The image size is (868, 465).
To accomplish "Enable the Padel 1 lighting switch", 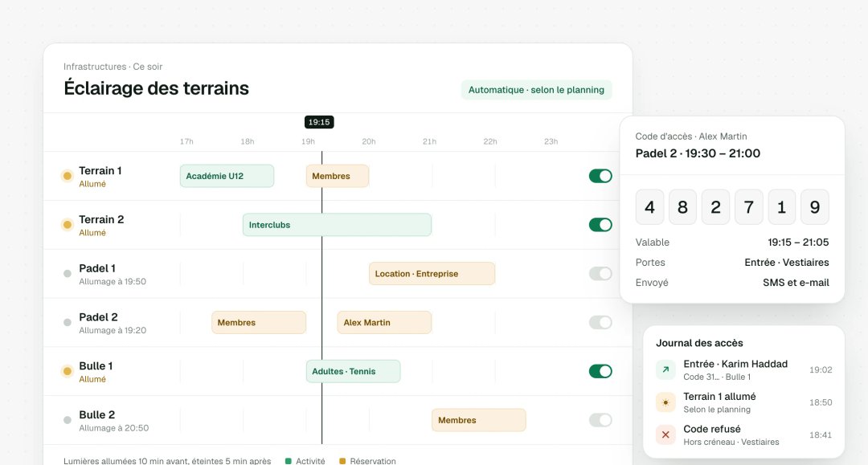I will click(x=600, y=274).
